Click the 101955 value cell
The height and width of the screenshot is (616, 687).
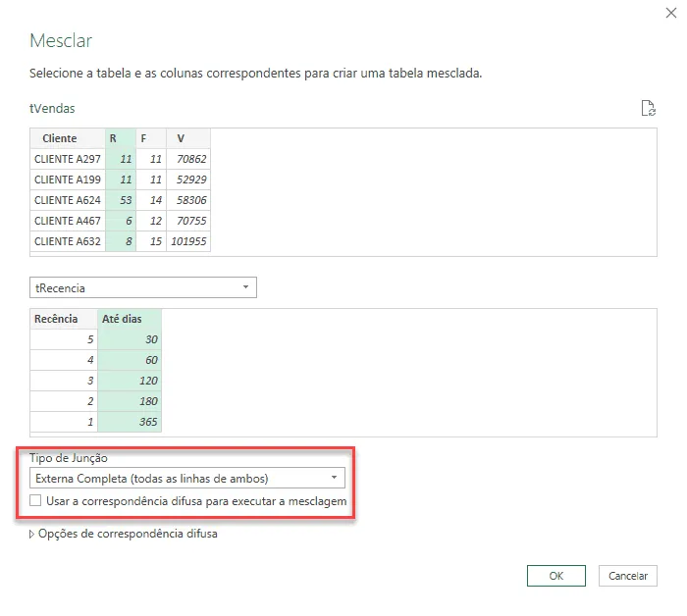tap(188, 241)
